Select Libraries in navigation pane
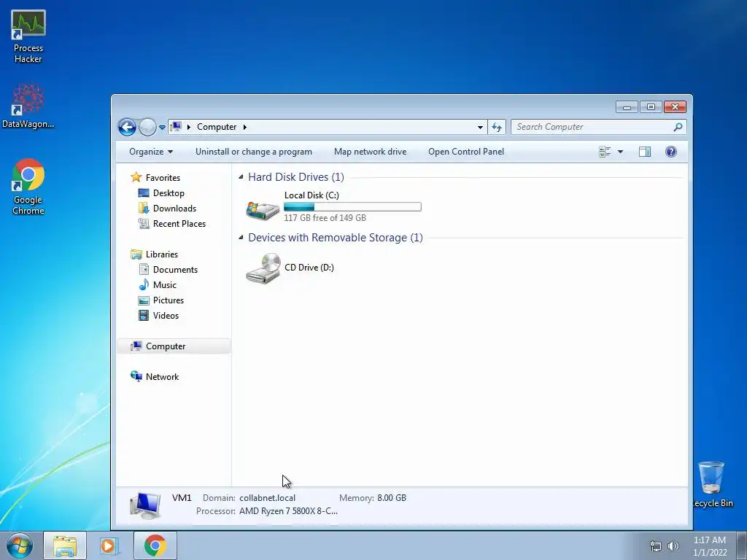 point(161,254)
